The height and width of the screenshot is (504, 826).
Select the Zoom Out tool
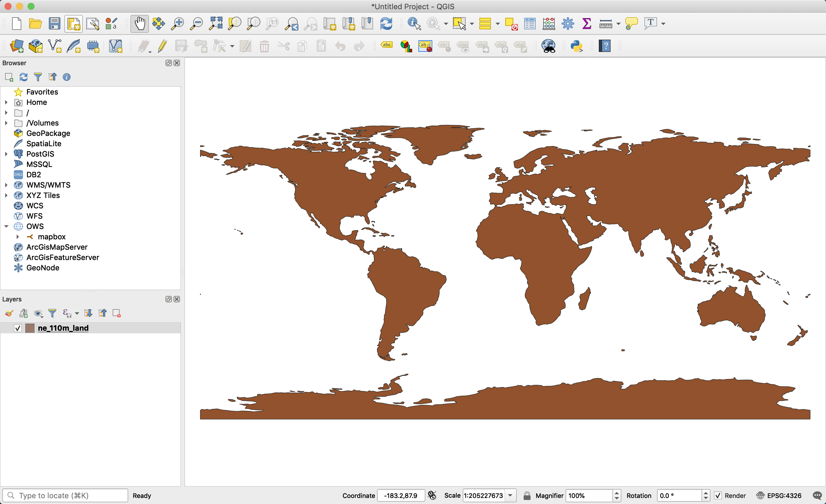197,24
